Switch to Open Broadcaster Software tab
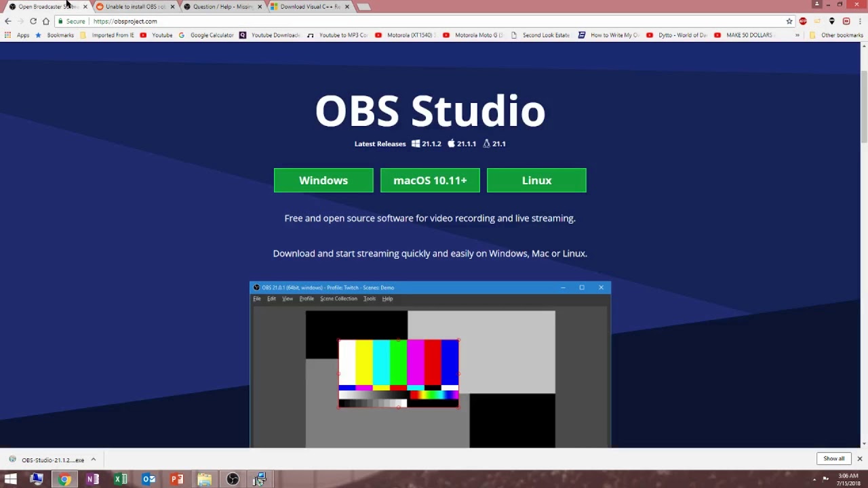The width and height of the screenshot is (868, 488). pyautogui.click(x=46, y=7)
